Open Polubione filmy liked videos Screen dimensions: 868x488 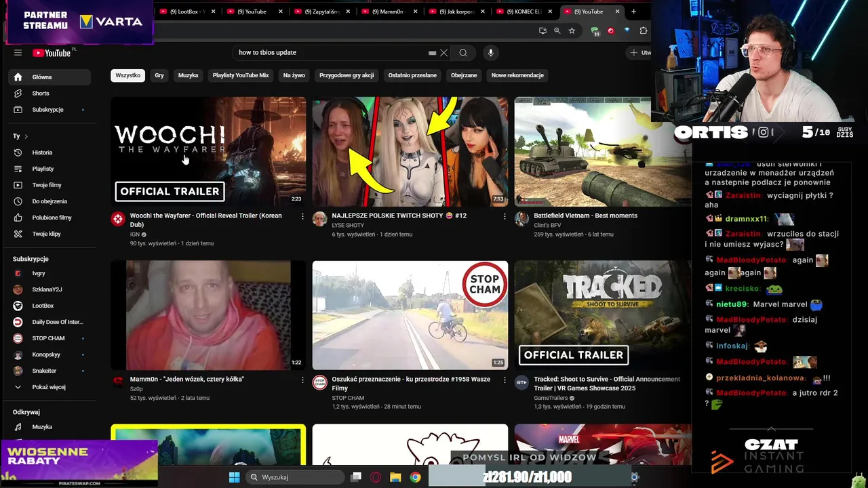click(x=50, y=218)
